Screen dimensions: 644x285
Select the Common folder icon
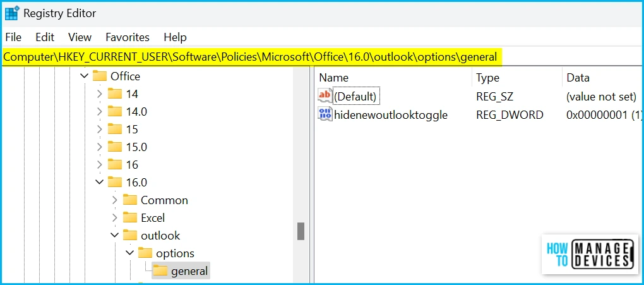[x=130, y=200]
